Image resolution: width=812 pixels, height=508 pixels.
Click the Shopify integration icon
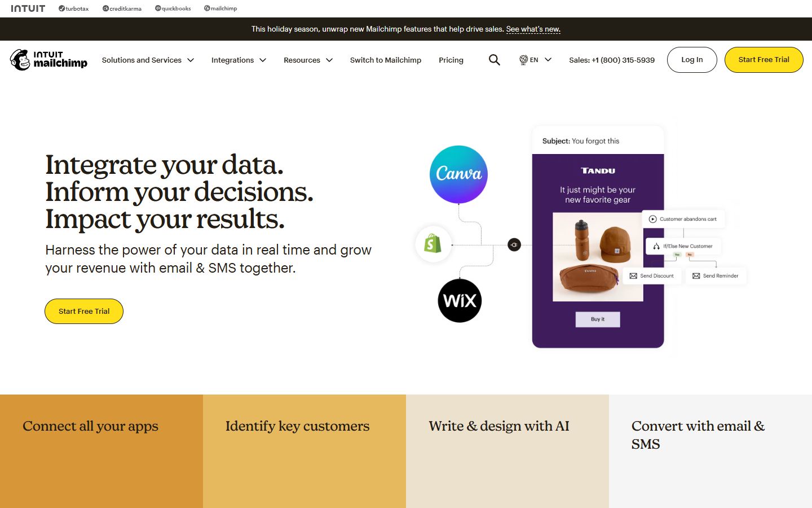click(x=433, y=244)
